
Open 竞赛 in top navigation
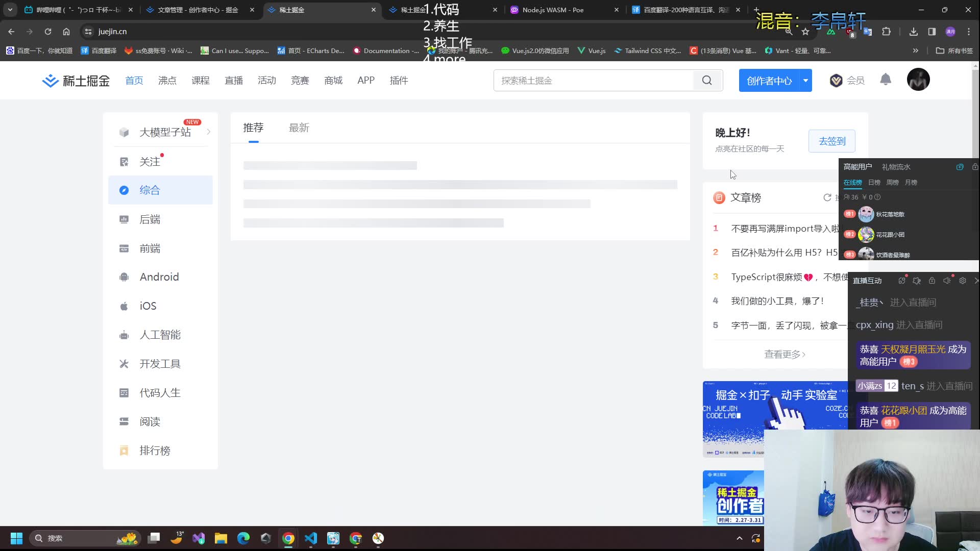(300, 81)
